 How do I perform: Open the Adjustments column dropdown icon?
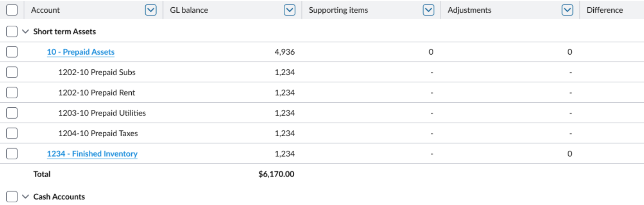point(567,10)
